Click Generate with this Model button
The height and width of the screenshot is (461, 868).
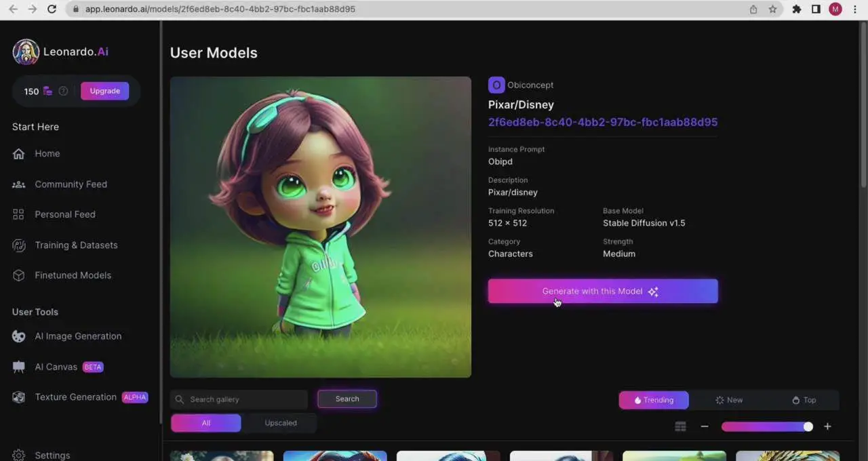point(602,292)
